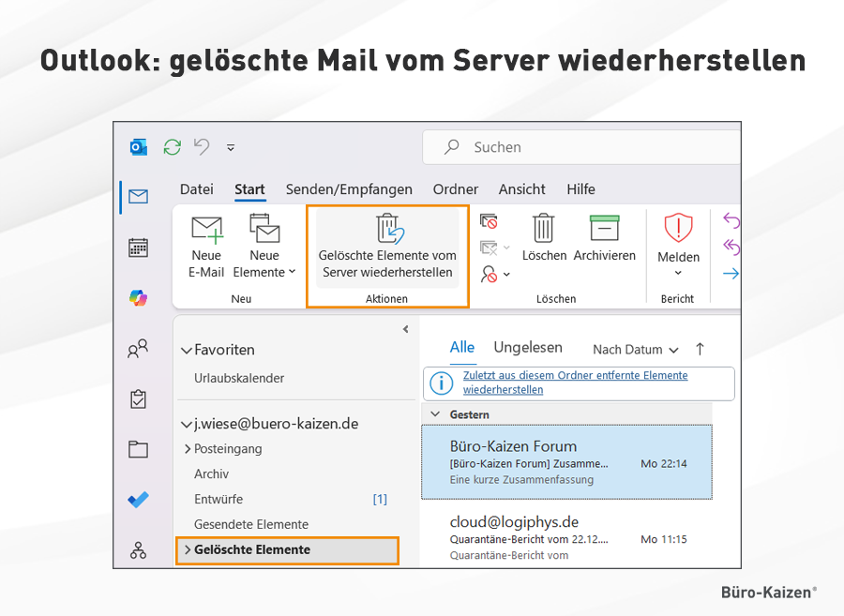Click the Zuletzt entfernte Elemente wiederherstellen link
Image resolution: width=844 pixels, height=616 pixels.
[x=575, y=382]
